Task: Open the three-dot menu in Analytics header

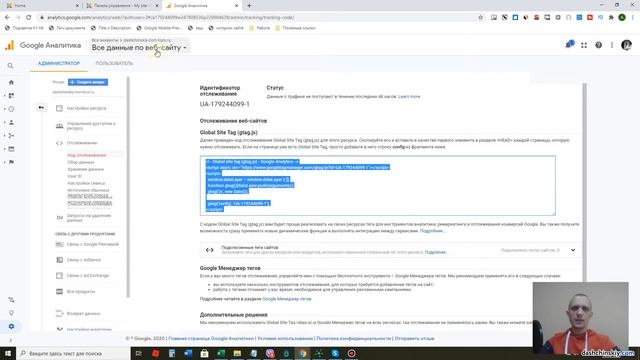Action: 612,45
